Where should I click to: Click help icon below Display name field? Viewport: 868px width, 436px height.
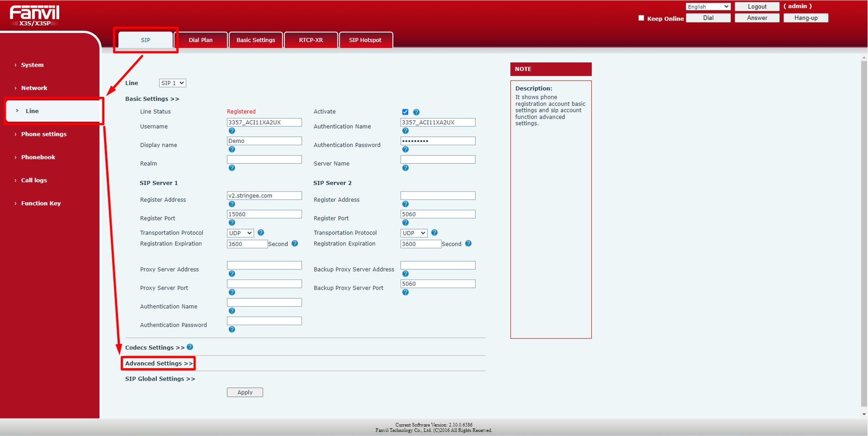pyautogui.click(x=232, y=150)
